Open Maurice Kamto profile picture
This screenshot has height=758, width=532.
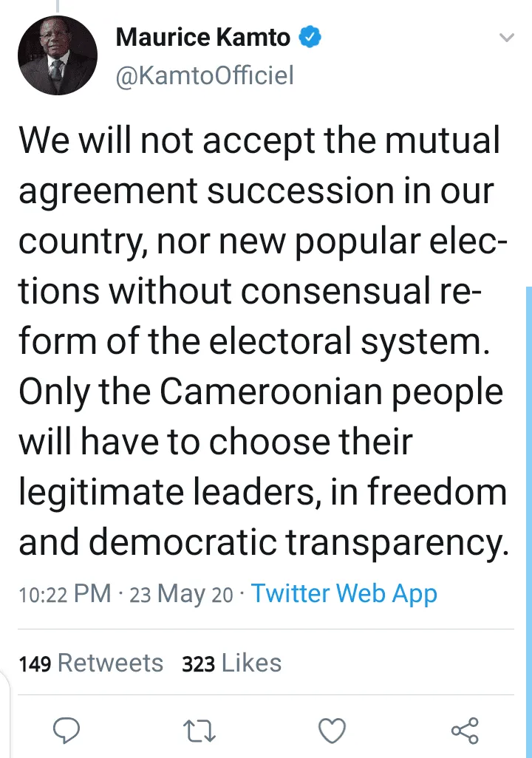coord(58,55)
